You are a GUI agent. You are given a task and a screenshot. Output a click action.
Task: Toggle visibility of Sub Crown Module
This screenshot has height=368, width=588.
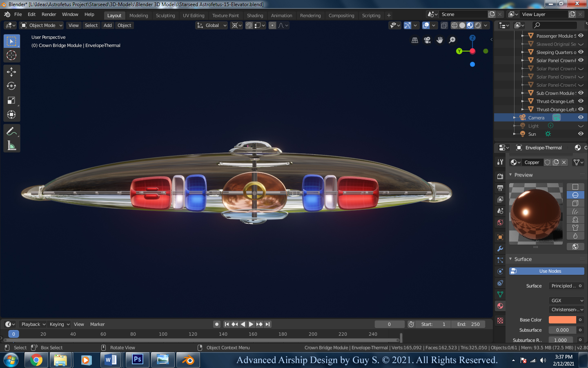click(581, 93)
